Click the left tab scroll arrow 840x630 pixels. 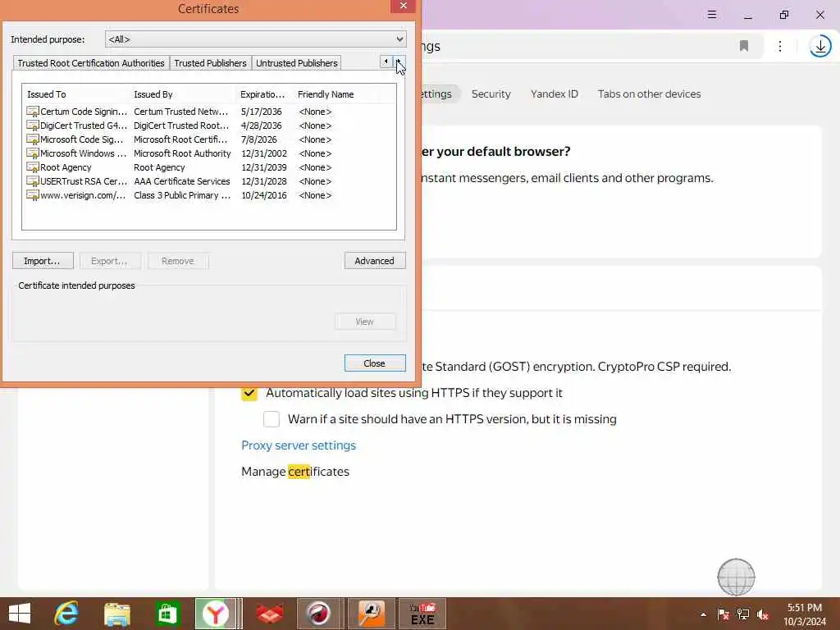[x=386, y=62]
